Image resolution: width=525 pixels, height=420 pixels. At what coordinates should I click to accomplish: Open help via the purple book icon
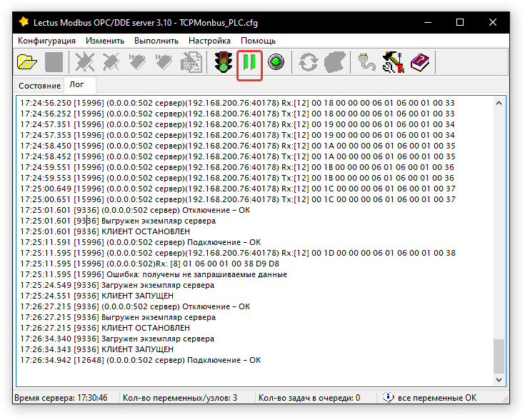click(x=420, y=62)
